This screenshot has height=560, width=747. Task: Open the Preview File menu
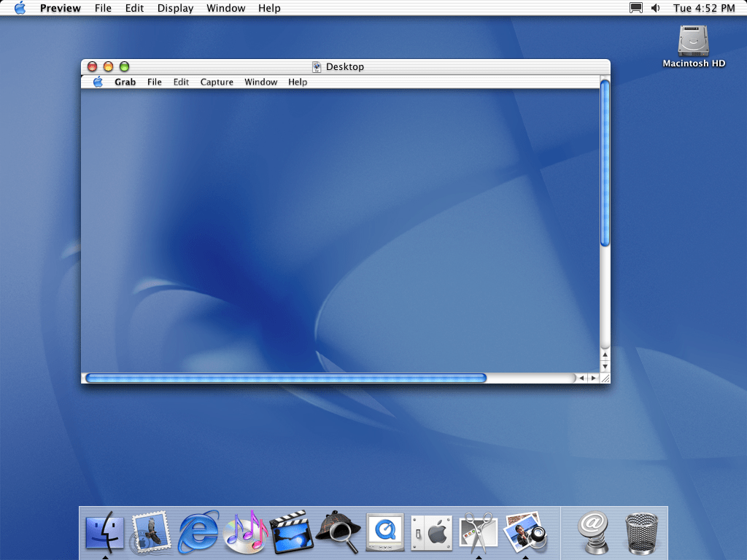(103, 8)
